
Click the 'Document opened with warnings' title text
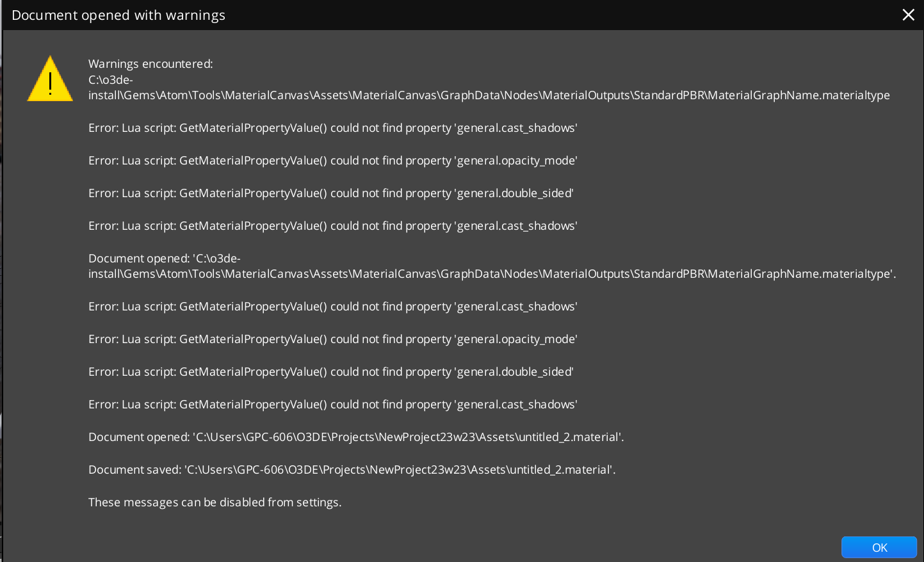click(118, 15)
